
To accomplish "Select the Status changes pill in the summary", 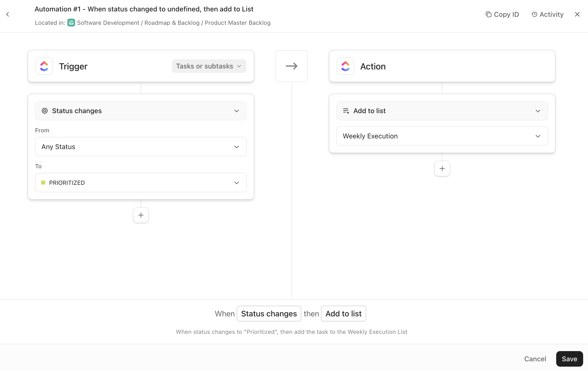I will (x=269, y=313).
